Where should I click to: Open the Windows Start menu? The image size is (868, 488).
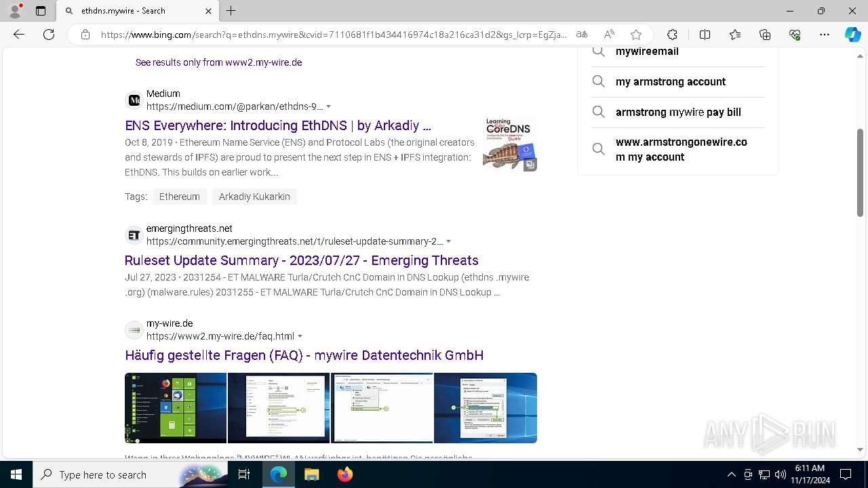point(16,474)
